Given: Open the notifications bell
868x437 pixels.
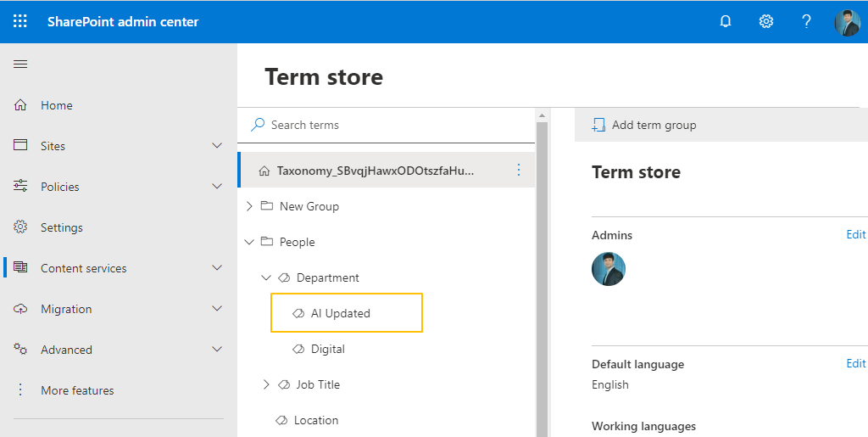Looking at the screenshot, I should click(726, 21).
